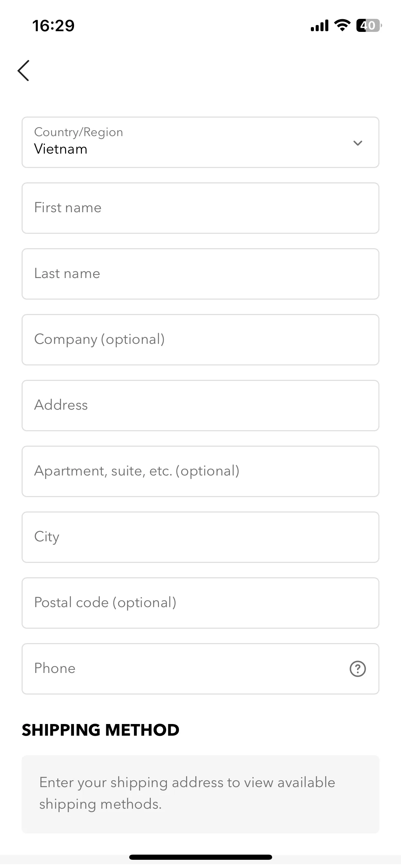Tap the back arrow icon

pos(23,71)
